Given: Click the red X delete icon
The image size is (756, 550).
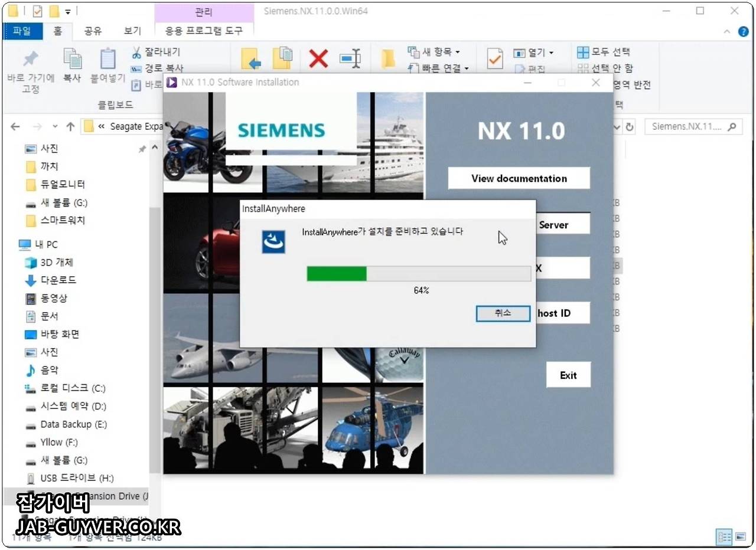Looking at the screenshot, I should pyautogui.click(x=318, y=58).
